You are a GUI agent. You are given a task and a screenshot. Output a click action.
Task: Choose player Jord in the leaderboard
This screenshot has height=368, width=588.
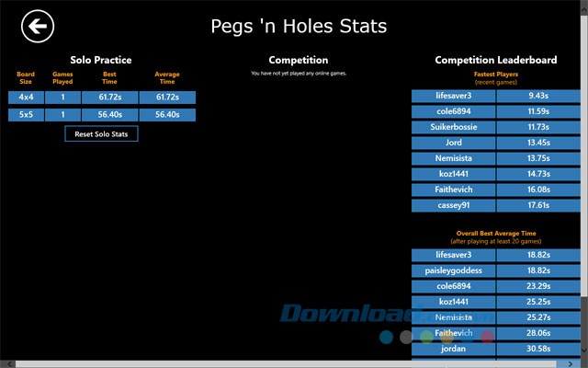[x=454, y=143]
